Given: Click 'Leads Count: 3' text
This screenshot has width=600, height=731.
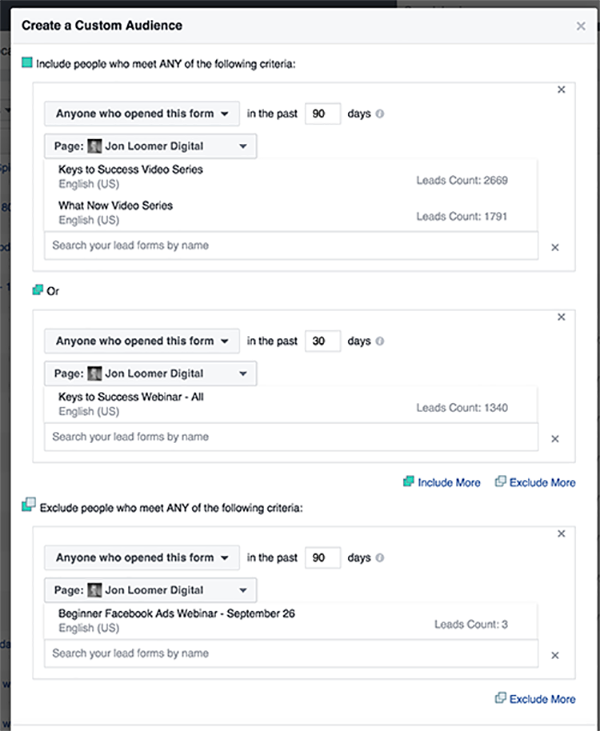Looking at the screenshot, I should click(x=471, y=625).
